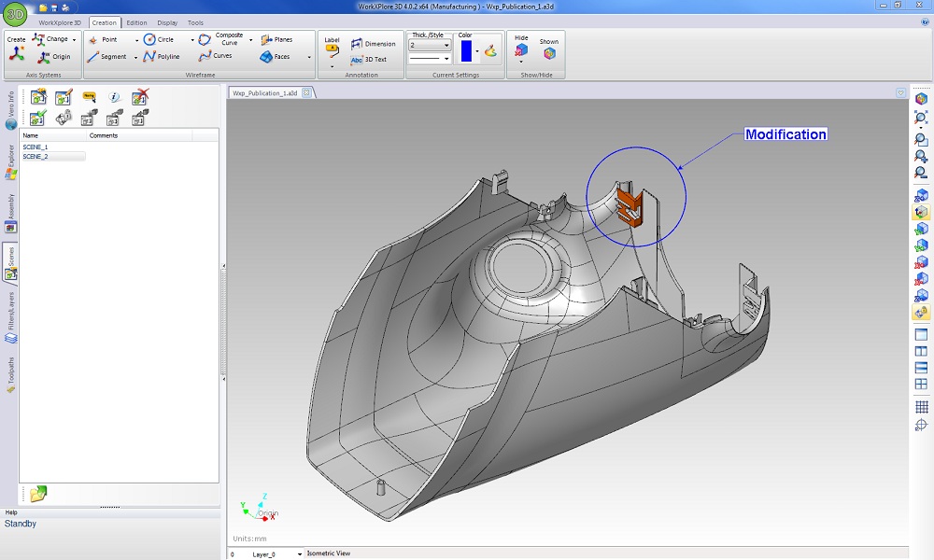
Task: Click the Planes tool in Wireframe
Action: [276, 40]
